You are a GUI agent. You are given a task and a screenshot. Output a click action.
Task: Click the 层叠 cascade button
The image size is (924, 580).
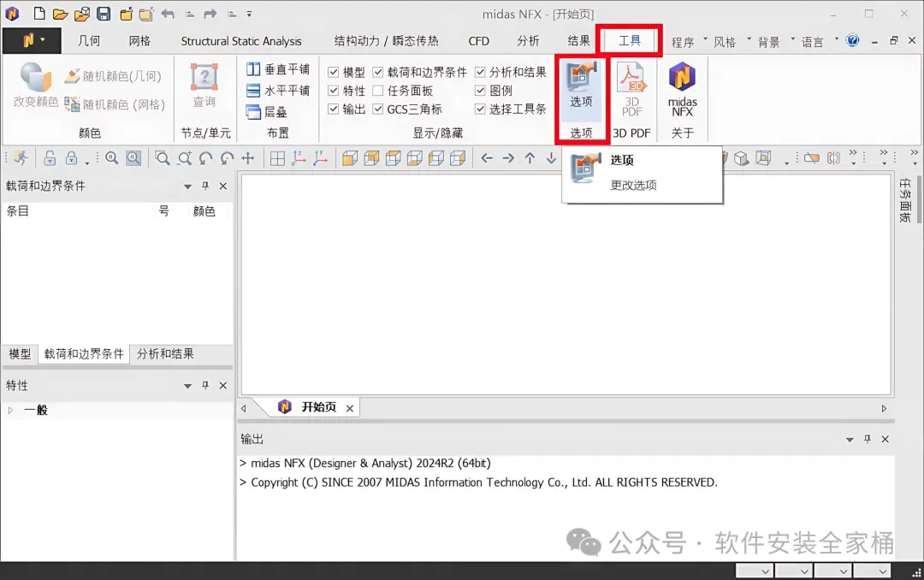(266, 112)
